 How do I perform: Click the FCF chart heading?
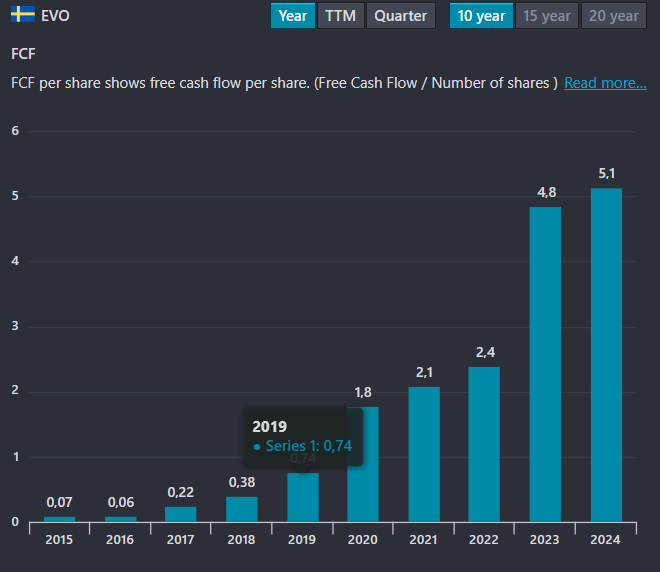pos(23,53)
